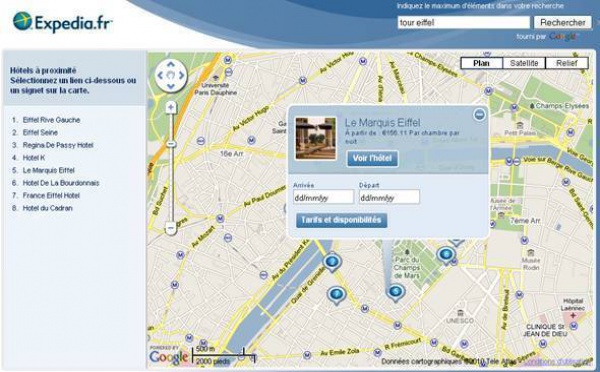
Task: Click the Voir l'hôtel button
Action: (x=372, y=158)
